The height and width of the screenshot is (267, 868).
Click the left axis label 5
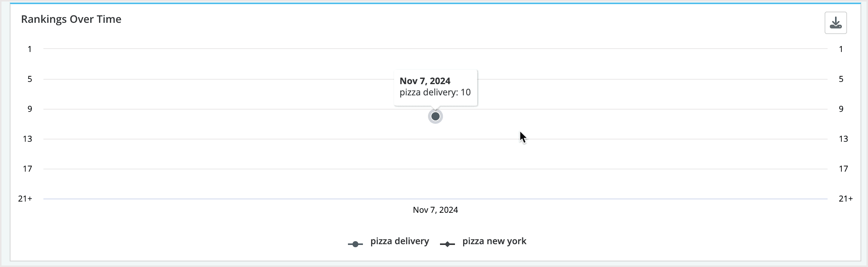pyautogui.click(x=30, y=79)
